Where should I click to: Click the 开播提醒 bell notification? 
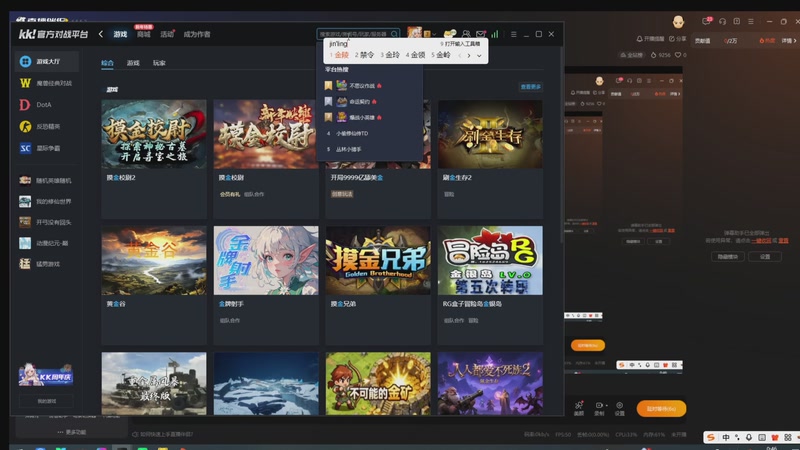651,39
